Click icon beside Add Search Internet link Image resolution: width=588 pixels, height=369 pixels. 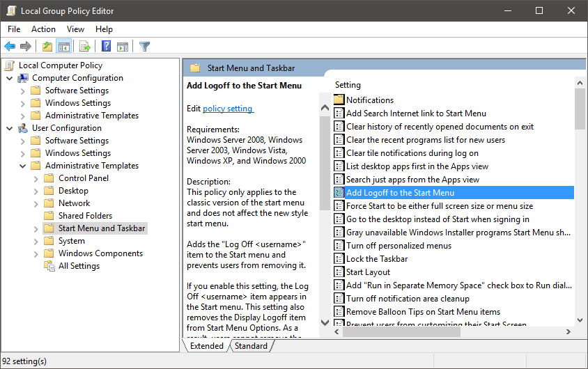click(339, 113)
